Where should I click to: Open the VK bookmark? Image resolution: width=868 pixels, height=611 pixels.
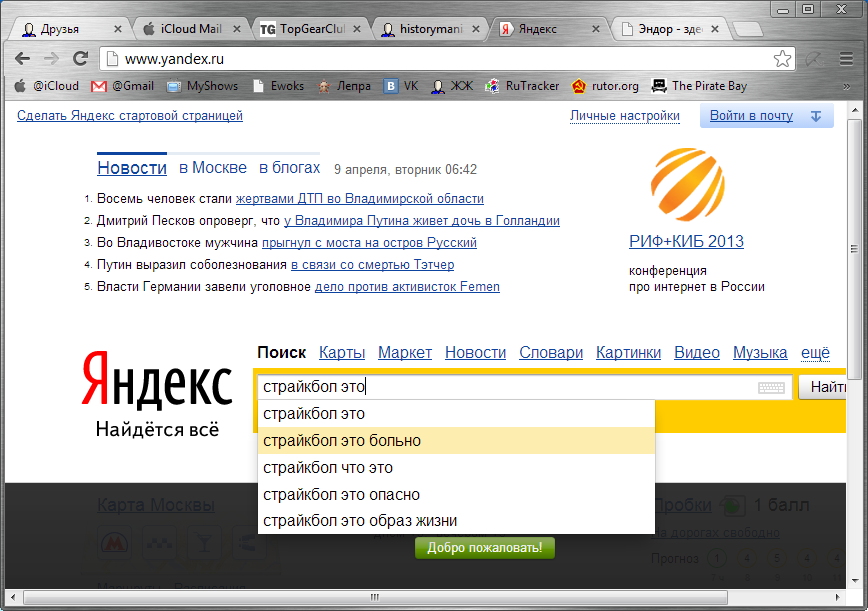(x=401, y=86)
